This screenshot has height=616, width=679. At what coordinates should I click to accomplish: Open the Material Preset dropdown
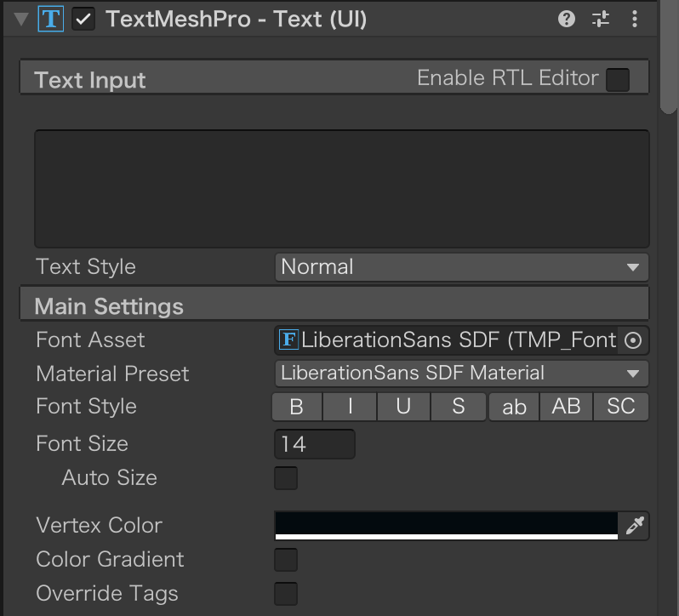[462, 374]
